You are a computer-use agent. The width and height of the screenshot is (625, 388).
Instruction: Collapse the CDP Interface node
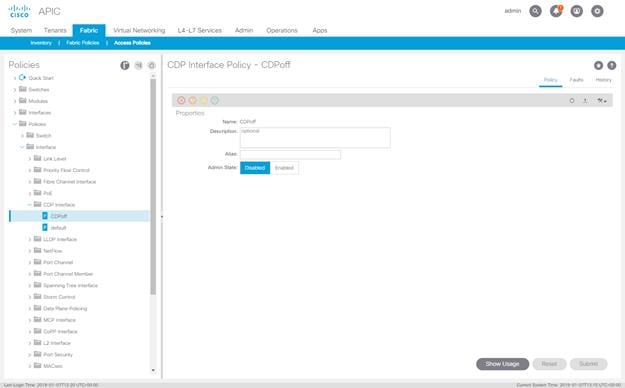[x=30, y=205]
